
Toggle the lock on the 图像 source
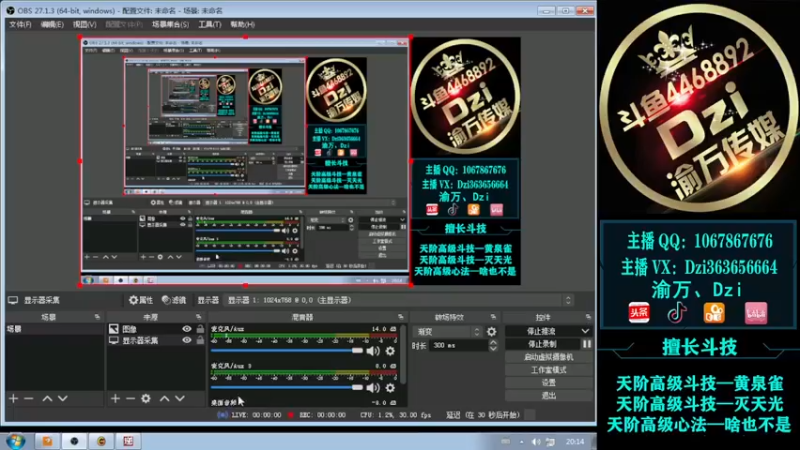(x=200, y=329)
